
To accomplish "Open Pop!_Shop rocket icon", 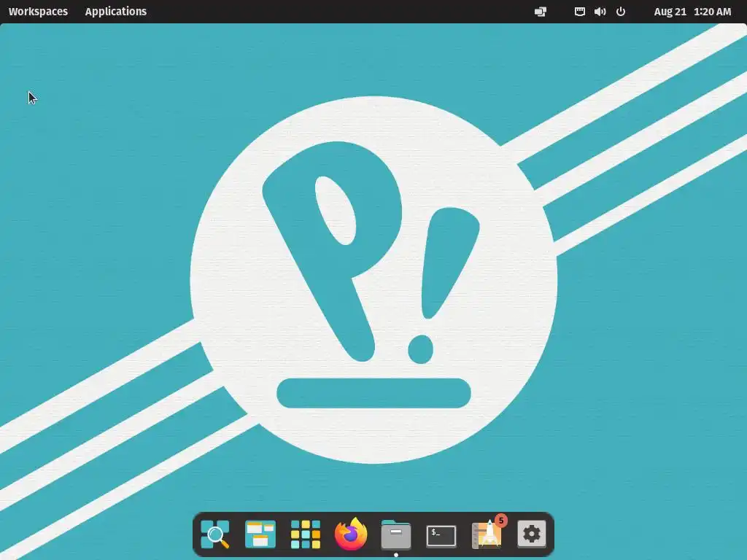I will 487,533.
